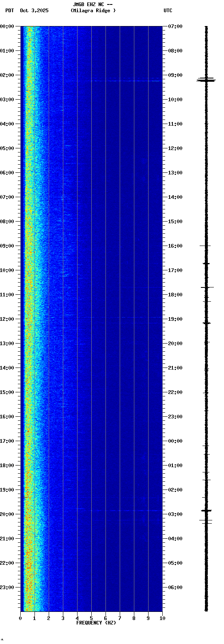
Task: Select the 02:00 PDT time label
Action: click(x=7, y=75)
